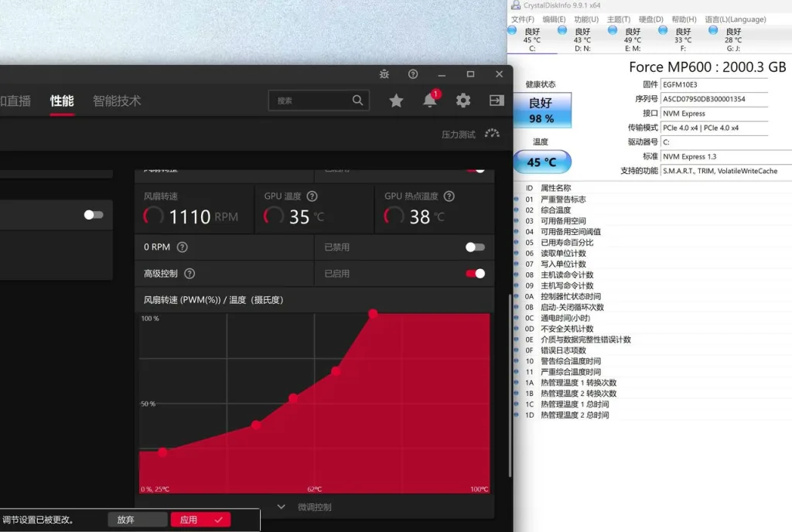This screenshot has height=532, width=792.
Task: Click the Force MP600 : 2000.3 GB title
Action: (707, 67)
